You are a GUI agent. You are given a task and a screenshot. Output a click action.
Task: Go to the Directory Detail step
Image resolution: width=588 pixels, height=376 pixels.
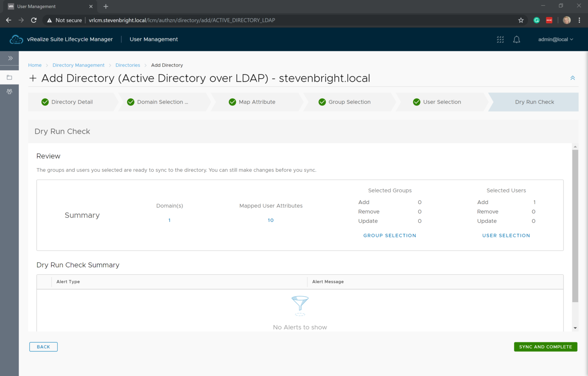pyautogui.click(x=72, y=102)
